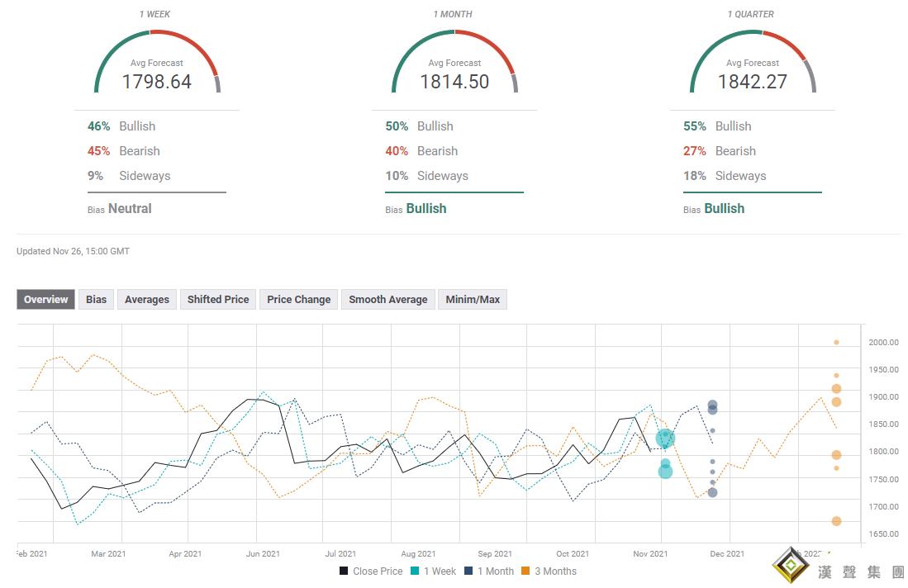
Task: Click the black Close Price legend swatch
Action: click(344, 571)
